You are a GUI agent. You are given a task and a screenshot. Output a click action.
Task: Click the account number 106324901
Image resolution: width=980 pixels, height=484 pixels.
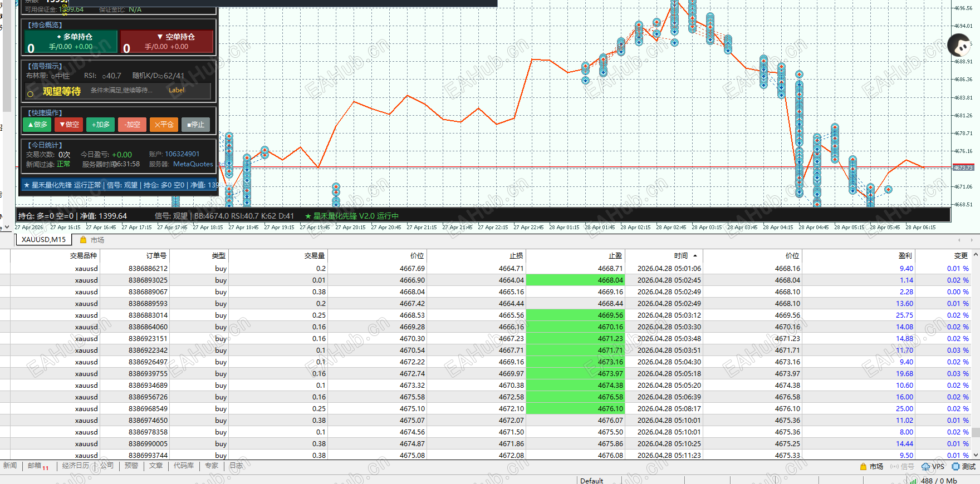click(x=182, y=154)
